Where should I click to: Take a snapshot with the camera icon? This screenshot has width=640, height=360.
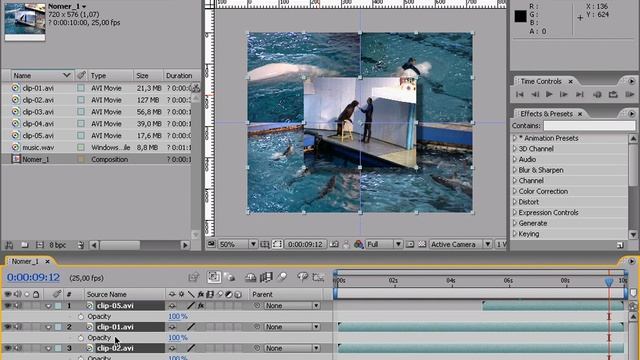(334, 244)
